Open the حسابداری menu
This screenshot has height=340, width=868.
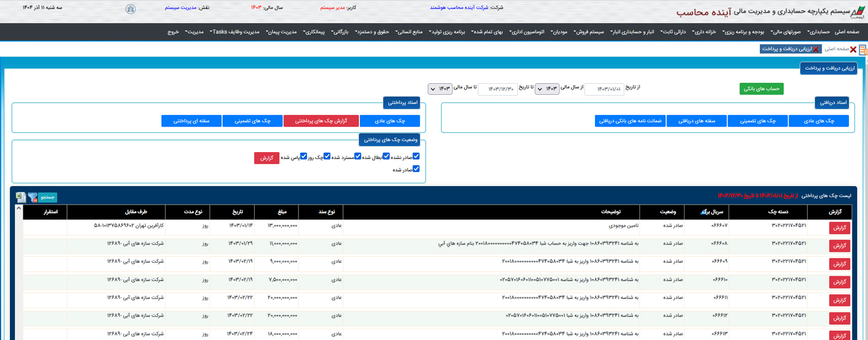[x=818, y=32]
